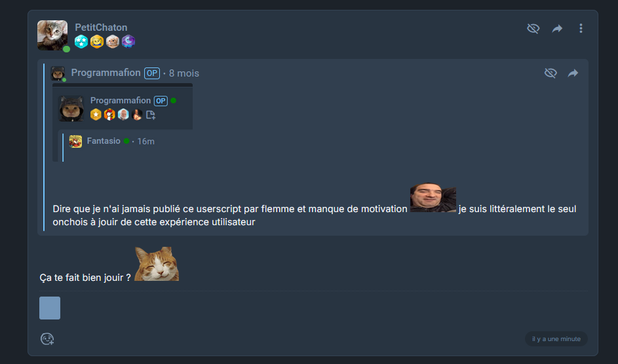Viewport: 618px width, 364px height.
Task: Click Fantasio's small avatar
Action: tap(75, 141)
